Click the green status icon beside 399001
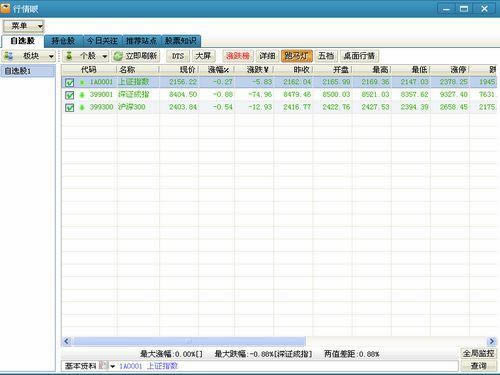The image size is (500, 375). coord(82,95)
